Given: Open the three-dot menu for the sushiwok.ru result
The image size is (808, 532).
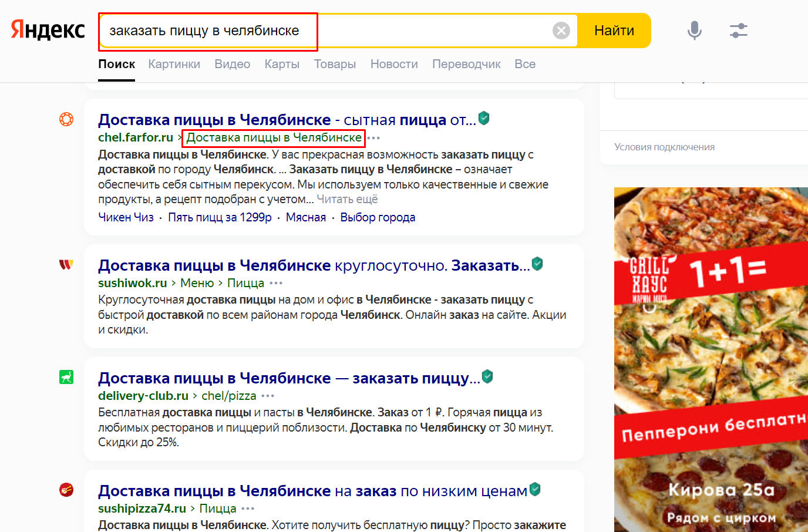Looking at the screenshot, I should [x=276, y=284].
